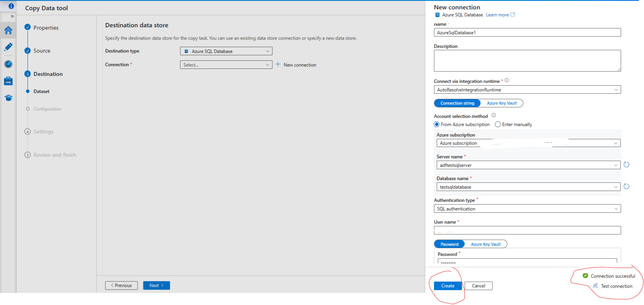
Task: Switch to Azure Key Vault for password
Action: (x=486, y=244)
